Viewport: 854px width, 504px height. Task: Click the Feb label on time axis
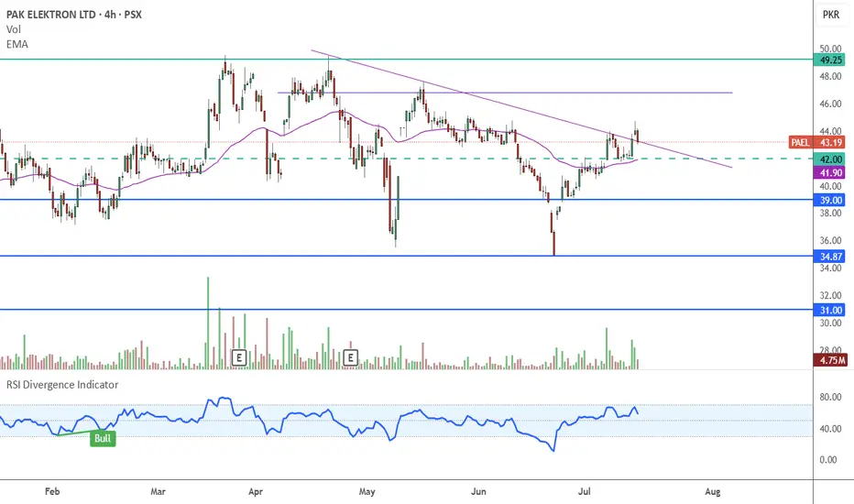[51, 491]
